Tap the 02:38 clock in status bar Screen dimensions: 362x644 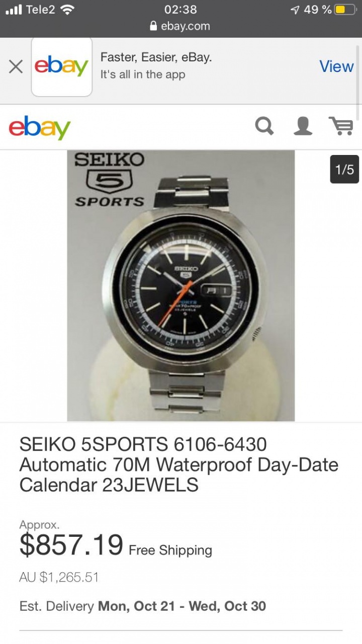point(180,9)
